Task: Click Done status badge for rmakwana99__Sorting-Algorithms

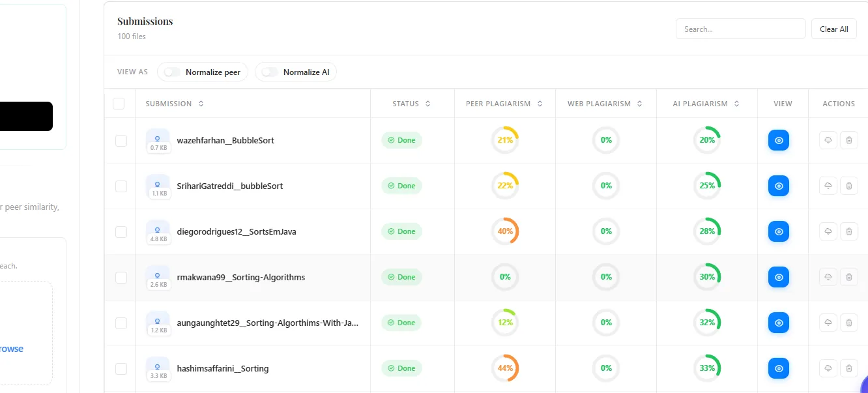Action: pyautogui.click(x=402, y=277)
